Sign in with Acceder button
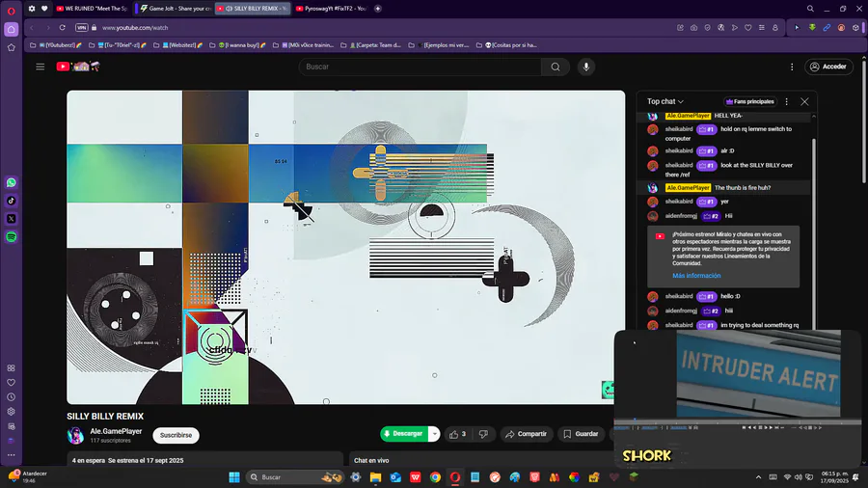Viewport: 868px width, 488px height. pyautogui.click(x=828, y=67)
